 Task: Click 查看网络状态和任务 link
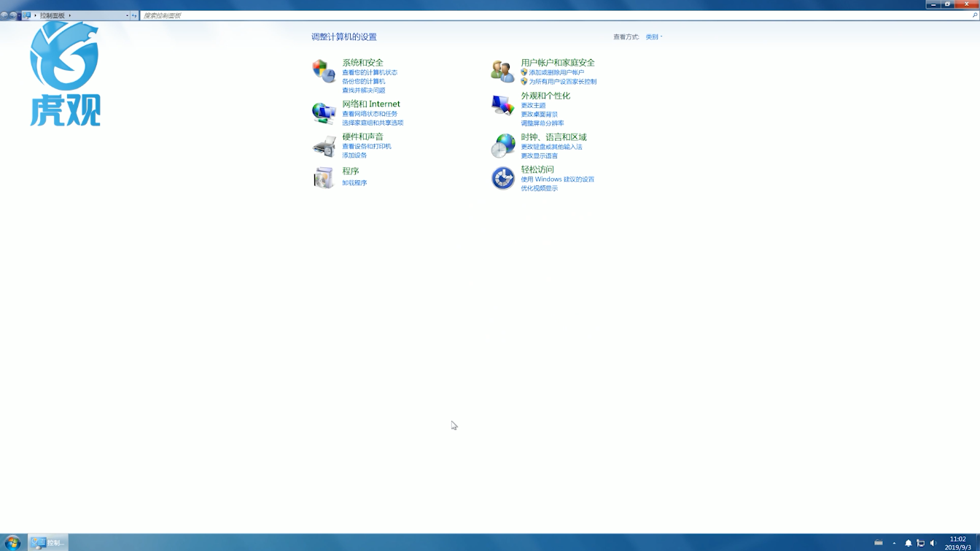tap(370, 114)
